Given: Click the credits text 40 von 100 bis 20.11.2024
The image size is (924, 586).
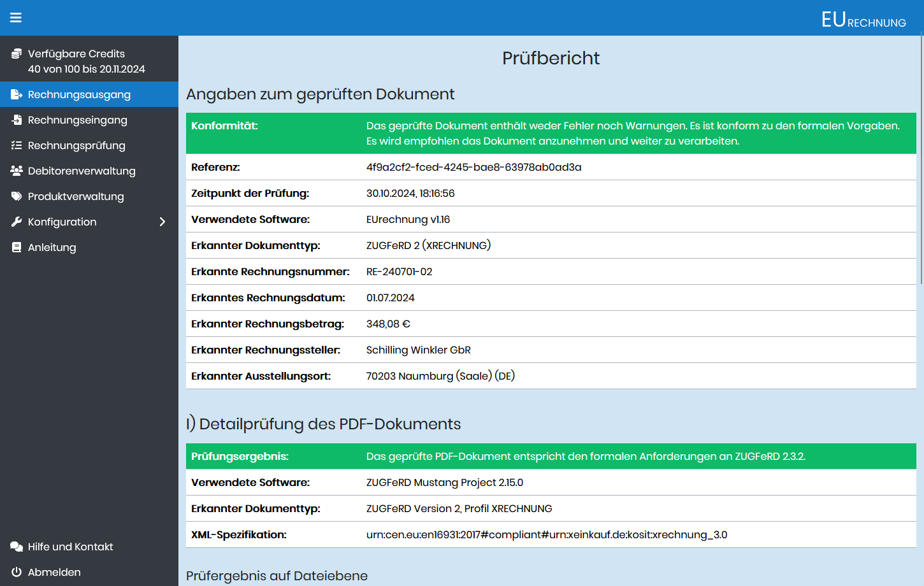Looking at the screenshot, I should pos(87,69).
